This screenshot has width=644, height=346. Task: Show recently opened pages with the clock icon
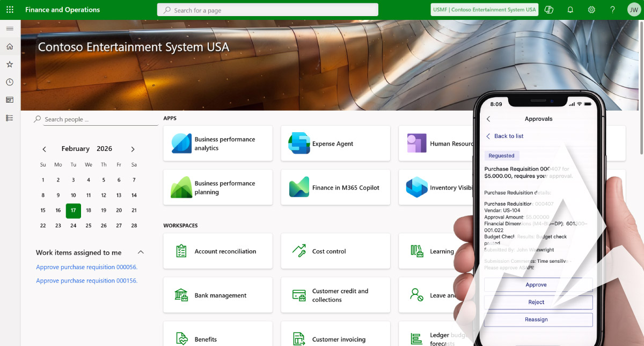[10, 82]
